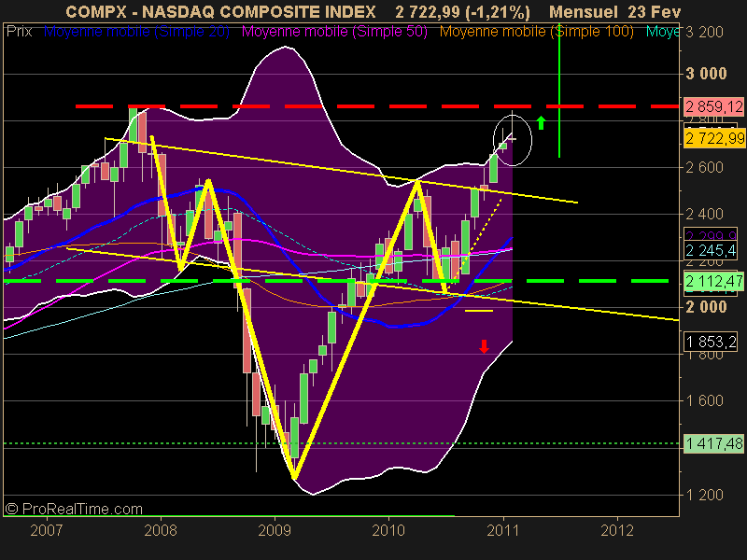Click the COMPX - NASDAQ COMPOSITE INDEX title
The image size is (747, 560).
tap(220, 11)
